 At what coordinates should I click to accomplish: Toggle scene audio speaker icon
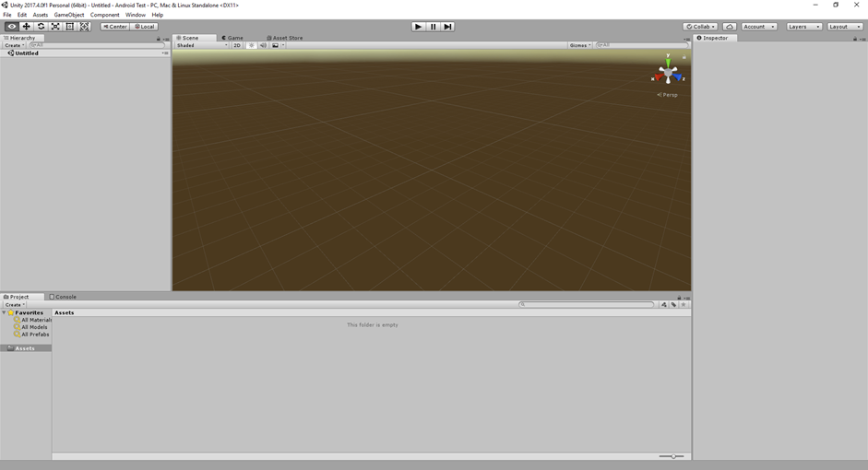point(263,45)
